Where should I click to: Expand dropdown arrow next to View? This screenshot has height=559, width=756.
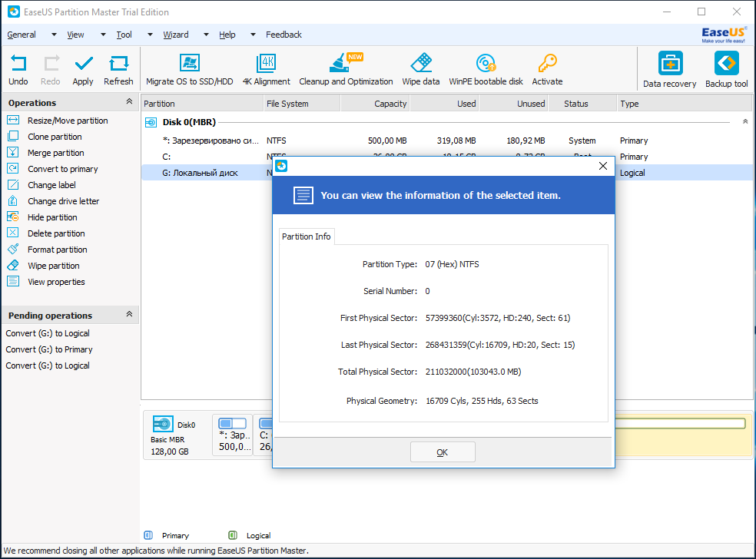[103, 35]
